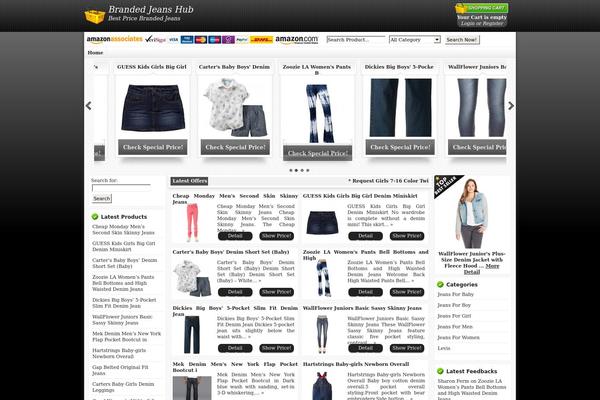
Task: Click the sidebar Search for text box
Action: 121,188
